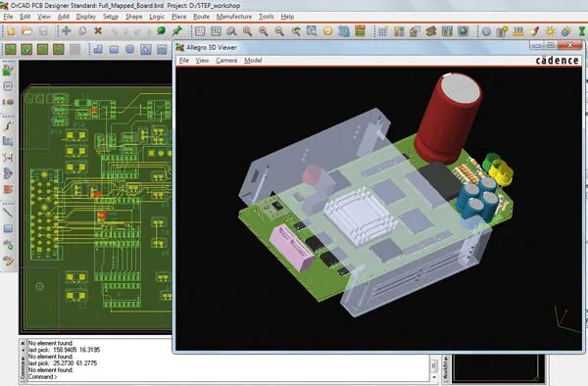Click the green sphere toolbar icon
Image resolution: width=588 pixels, height=386 pixels.
(x=162, y=30)
